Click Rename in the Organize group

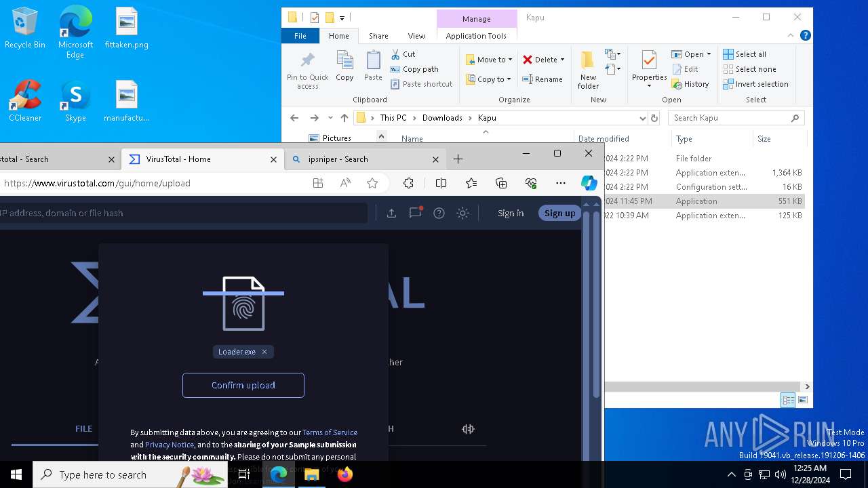[x=542, y=79]
